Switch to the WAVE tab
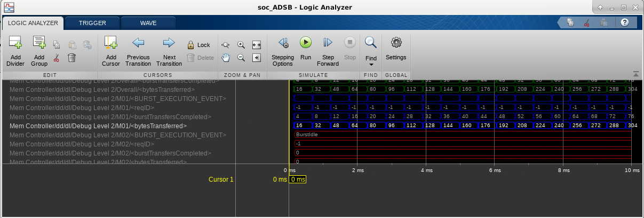644x218 pixels. tap(148, 23)
